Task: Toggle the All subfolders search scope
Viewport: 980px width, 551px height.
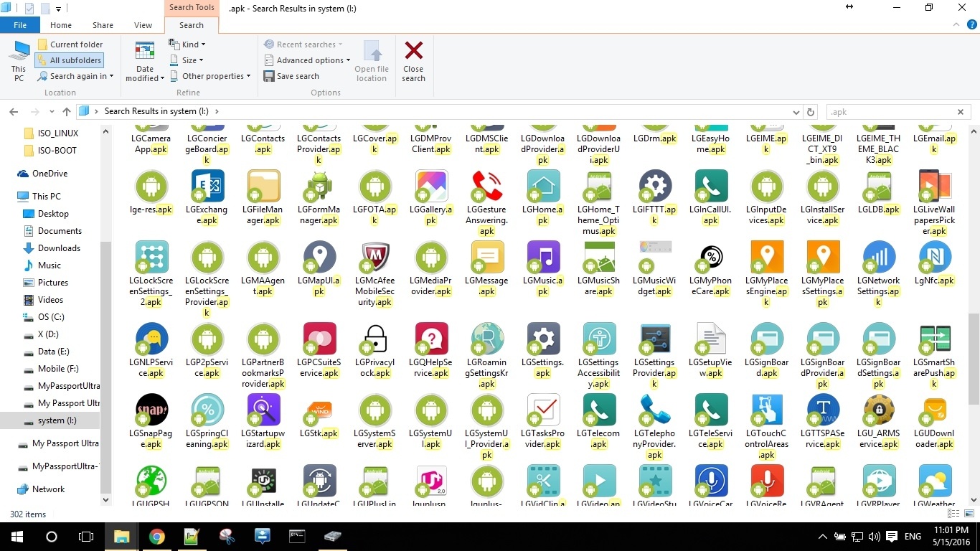Action: 69,60
